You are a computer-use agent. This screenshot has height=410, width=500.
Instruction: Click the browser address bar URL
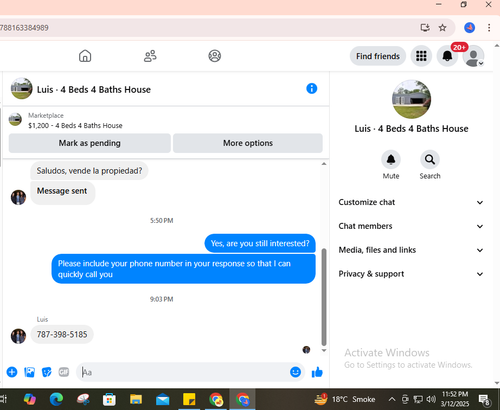24,28
